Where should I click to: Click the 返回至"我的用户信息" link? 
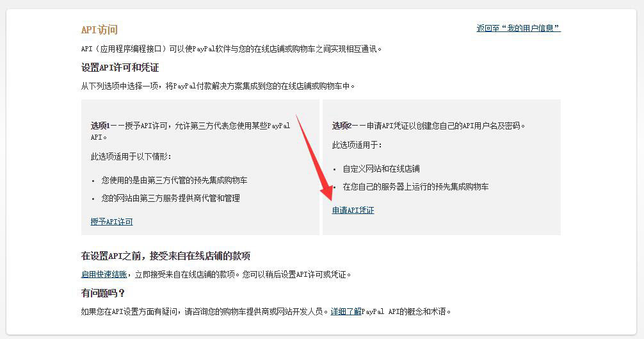click(x=519, y=28)
